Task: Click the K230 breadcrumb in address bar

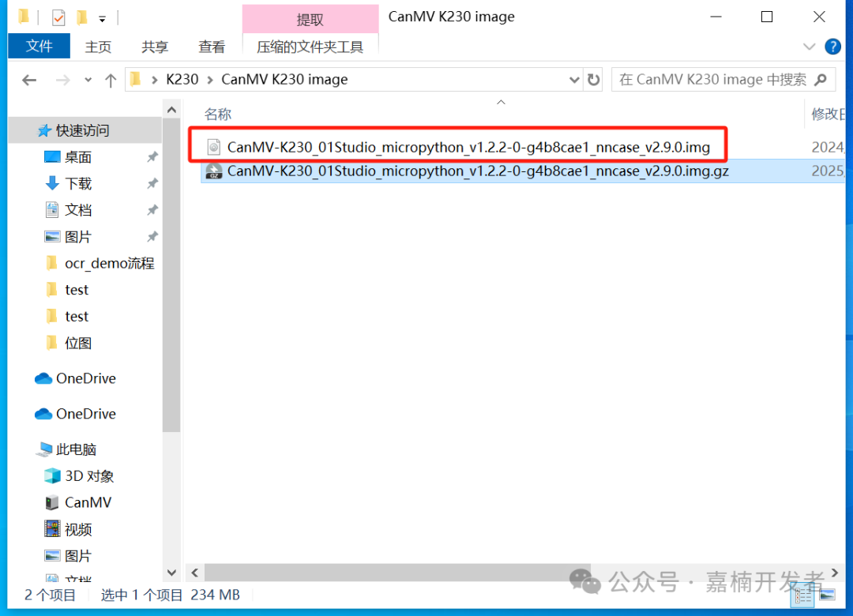Action: click(x=182, y=80)
